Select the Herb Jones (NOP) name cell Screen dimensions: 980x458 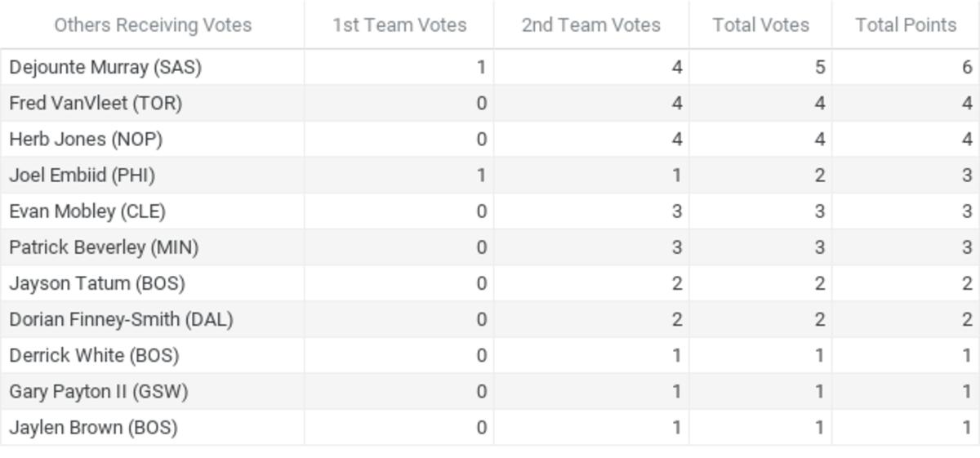[x=86, y=139]
